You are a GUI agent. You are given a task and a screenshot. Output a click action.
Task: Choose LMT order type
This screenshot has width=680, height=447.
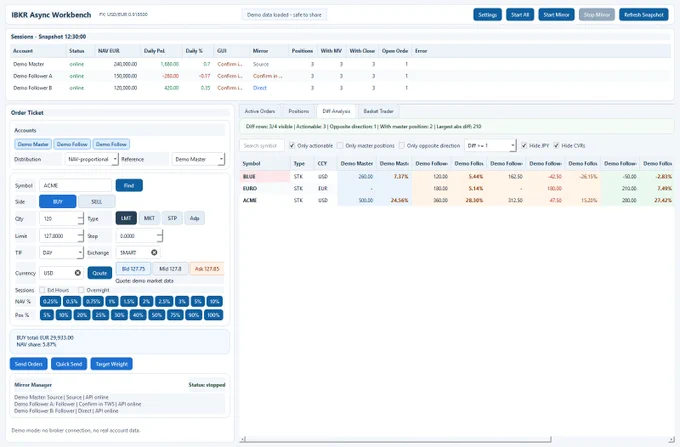[126, 218]
